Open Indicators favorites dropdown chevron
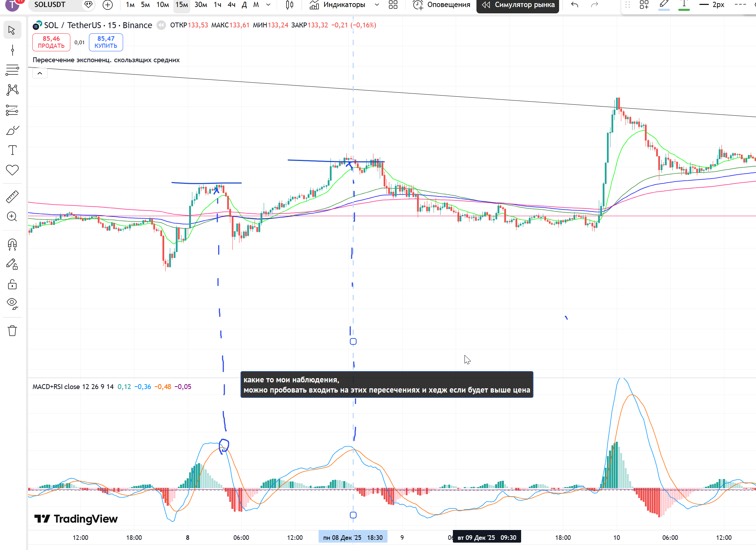 (x=377, y=5)
